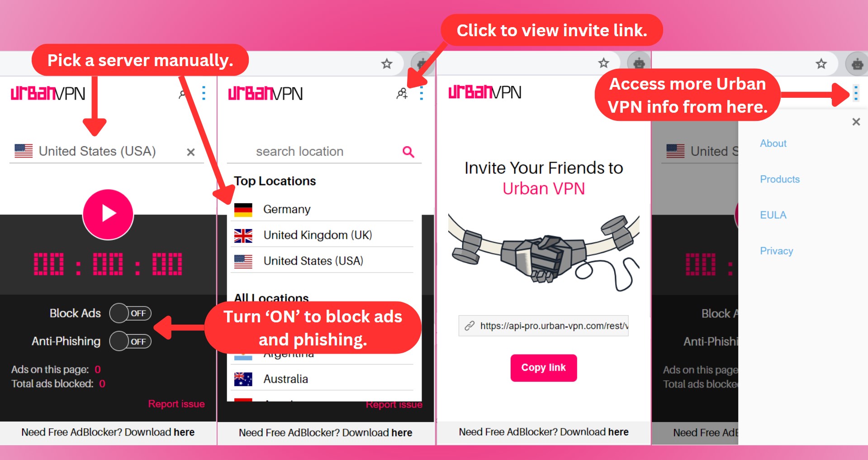The image size is (868, 460).
Task: Click the invite link URL field
Action: coord(543,326)
